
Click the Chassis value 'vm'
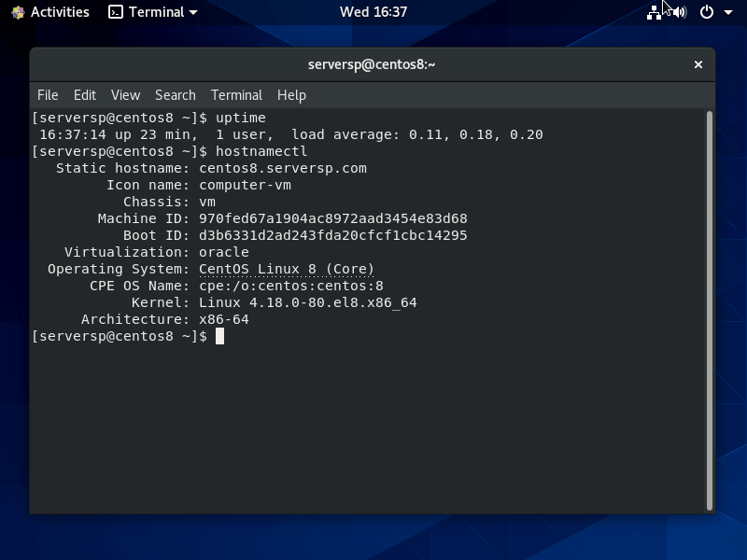(x=207, y=202)
